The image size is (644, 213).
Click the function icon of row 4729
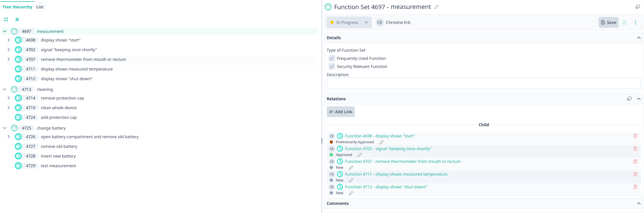pos(18,166)
